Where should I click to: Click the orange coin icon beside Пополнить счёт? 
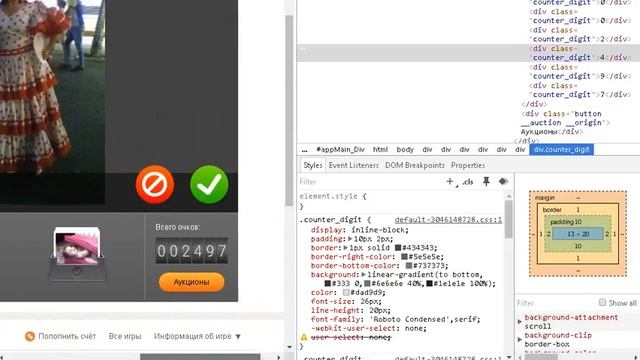pos(30,336)
